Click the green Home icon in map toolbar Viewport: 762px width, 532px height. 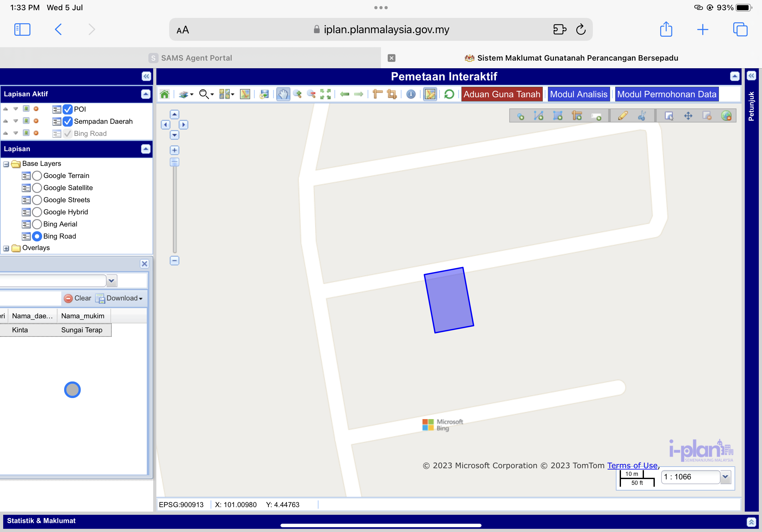point(165,94)
